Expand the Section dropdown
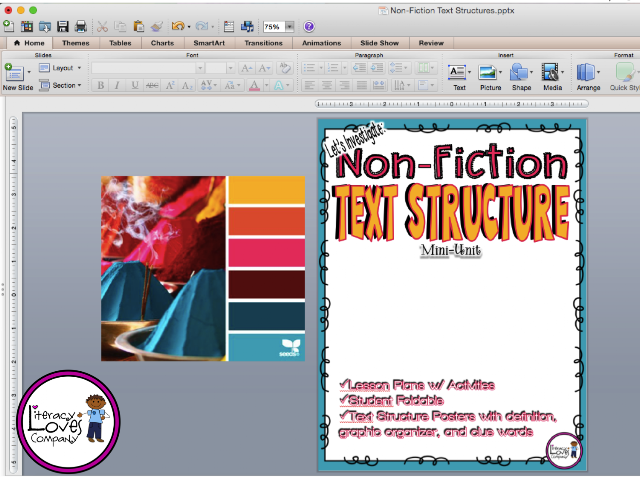The width and height of the screenshot is (640, 478). point(60,85)
